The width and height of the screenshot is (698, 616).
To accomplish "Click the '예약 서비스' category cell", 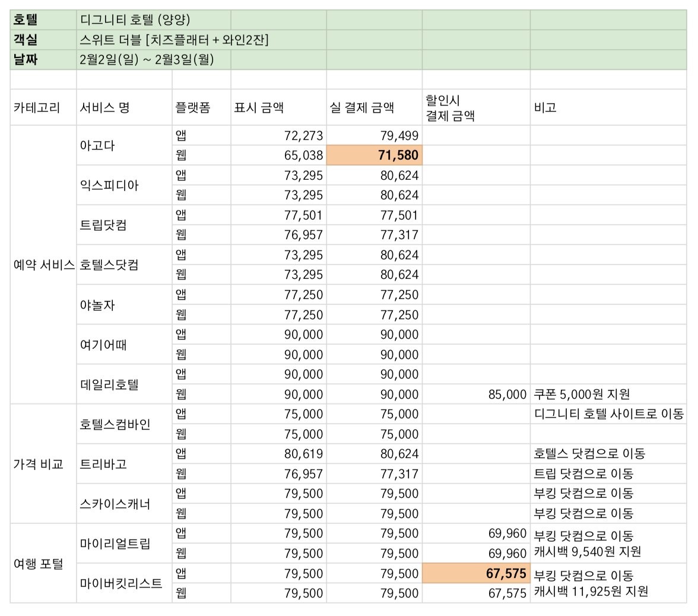I will coord(43,265).
